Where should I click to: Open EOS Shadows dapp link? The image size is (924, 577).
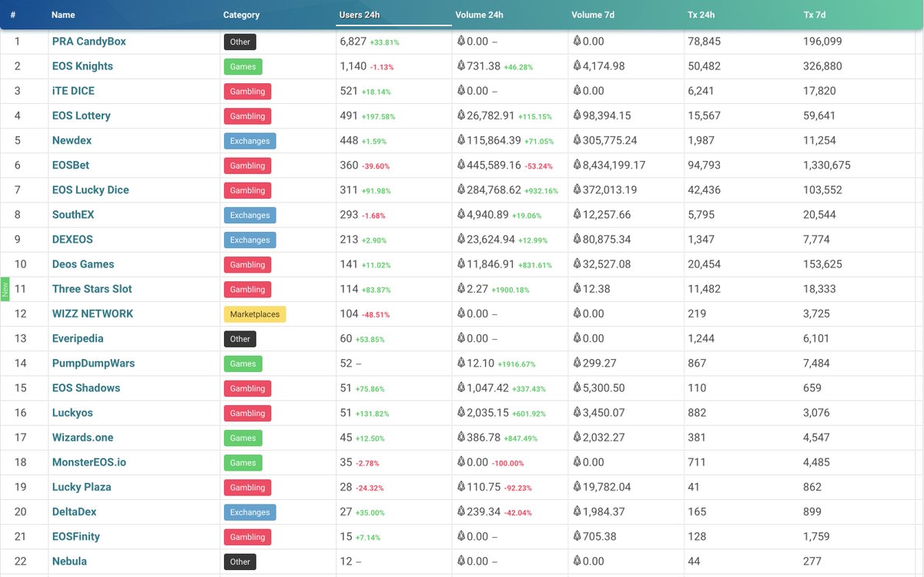click(x=86, y=387)
